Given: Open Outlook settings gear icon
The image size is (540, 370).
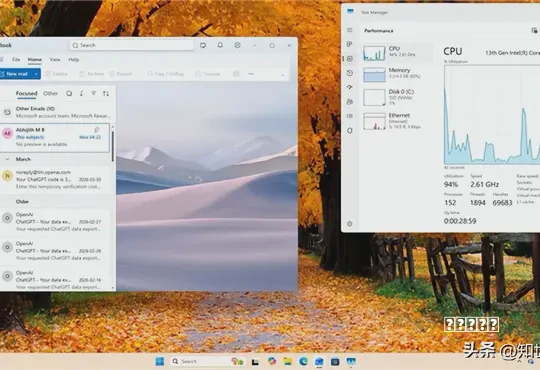Looking at the screenshot, I should 237,45.
